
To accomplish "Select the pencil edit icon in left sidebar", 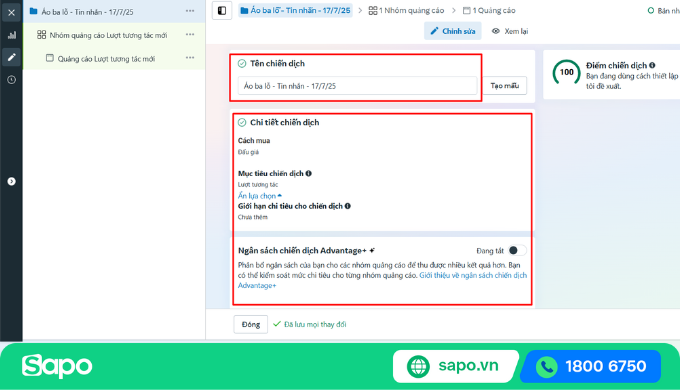I will 12,57.
